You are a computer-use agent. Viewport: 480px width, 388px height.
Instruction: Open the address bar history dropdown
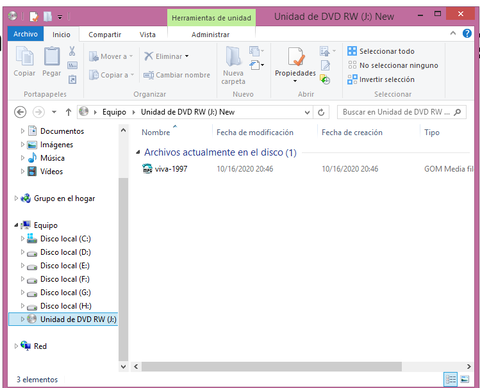pyautogui.click(x=307, y=112)
